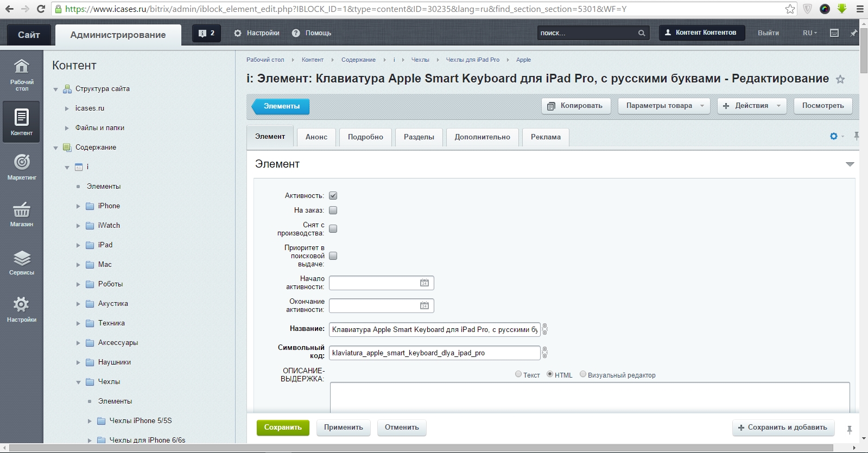The image size is (868, 453).
Task: Click the admin panel layout icon next to RU
Action: coord(834,33)
